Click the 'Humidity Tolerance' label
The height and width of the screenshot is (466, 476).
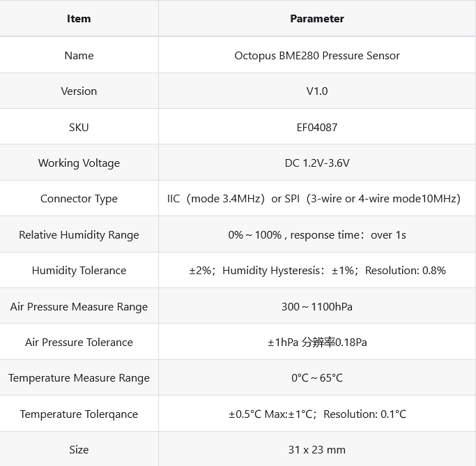(x=79, y=271)
